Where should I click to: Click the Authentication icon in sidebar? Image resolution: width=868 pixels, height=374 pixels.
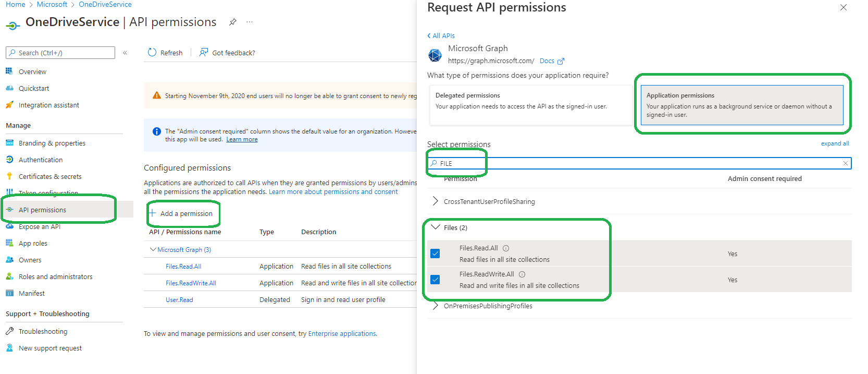tap(9, 160)
